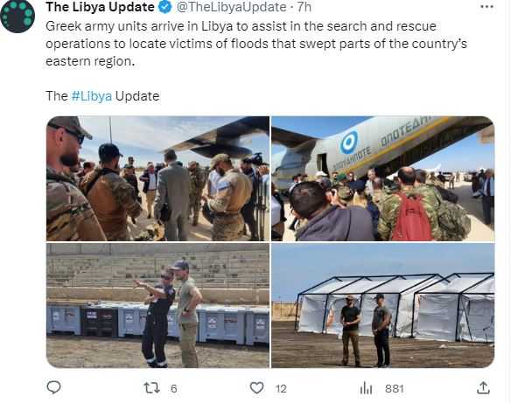Open The Libya Update display name
The image size is (532, 403).
tap(100, 7)
